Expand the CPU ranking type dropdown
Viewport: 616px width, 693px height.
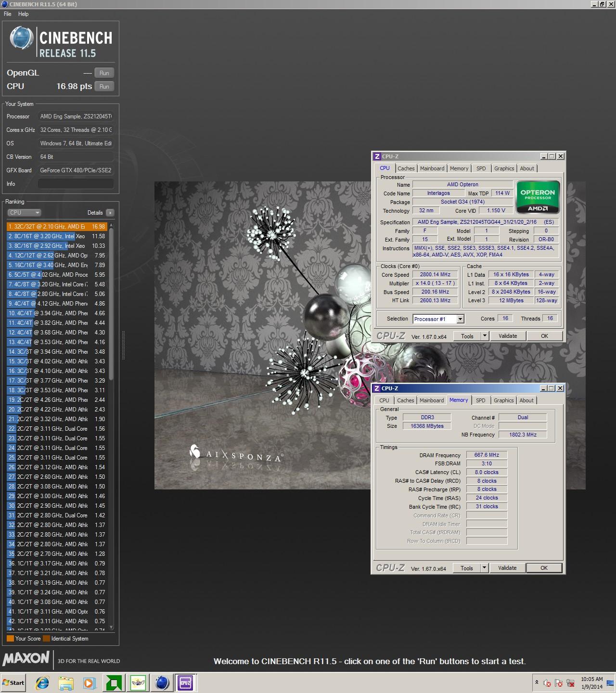click(x=24, y=213)
